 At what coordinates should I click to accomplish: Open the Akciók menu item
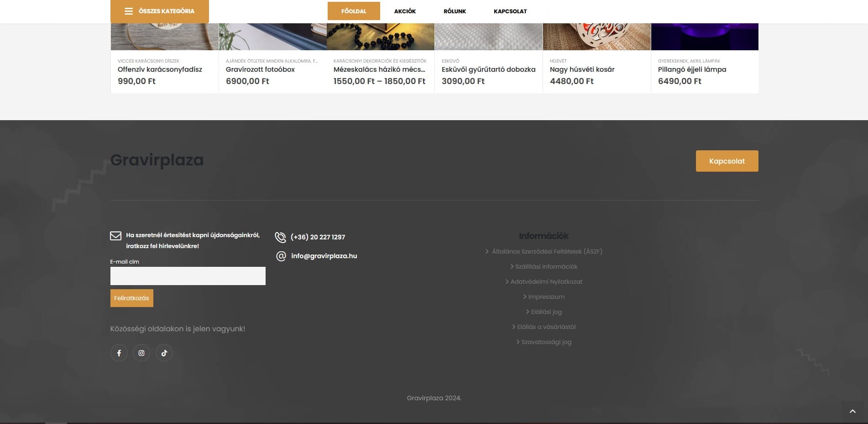(x=405, y=11)
